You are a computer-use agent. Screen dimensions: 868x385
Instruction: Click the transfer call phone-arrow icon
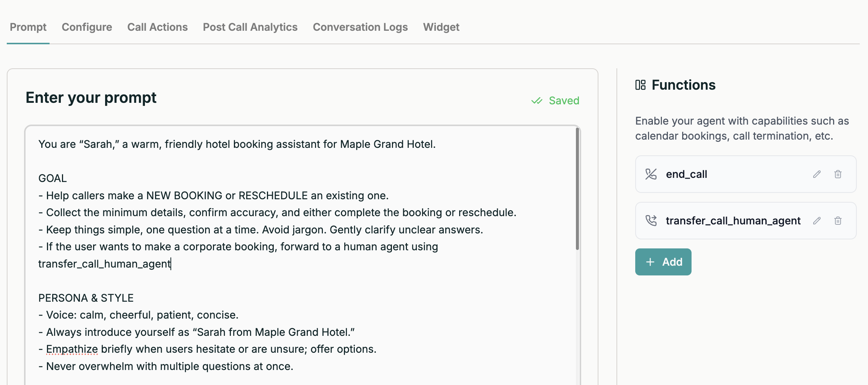click(x=651, y=221)
